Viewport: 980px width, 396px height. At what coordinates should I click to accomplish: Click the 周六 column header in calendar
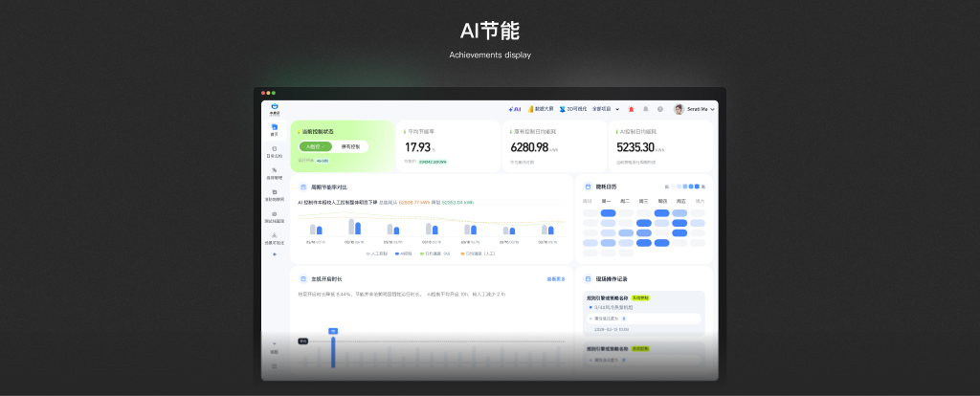700,201
